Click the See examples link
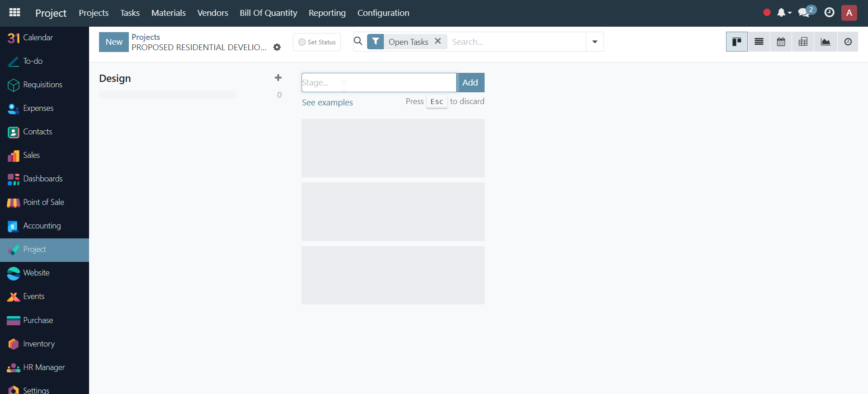The width and height of the screenshot is (868, 394). pyautogui.click(x=327, y=102)
